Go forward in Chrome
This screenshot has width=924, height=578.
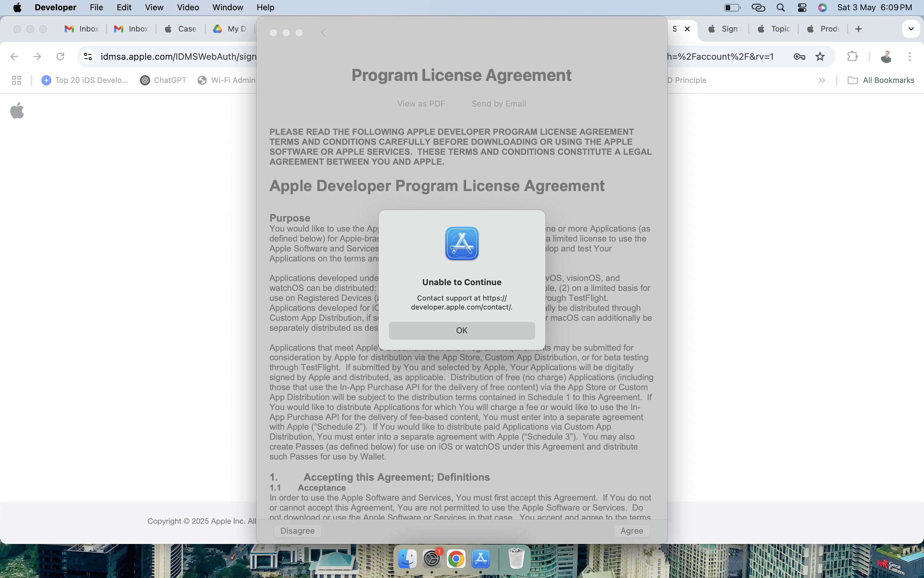tap(37, 57)
